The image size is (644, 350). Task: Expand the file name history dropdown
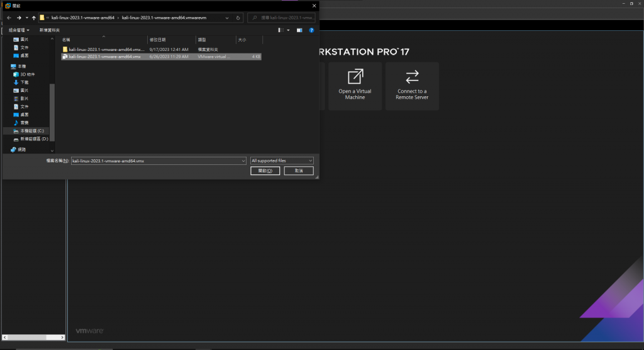(x=243, y=161)
